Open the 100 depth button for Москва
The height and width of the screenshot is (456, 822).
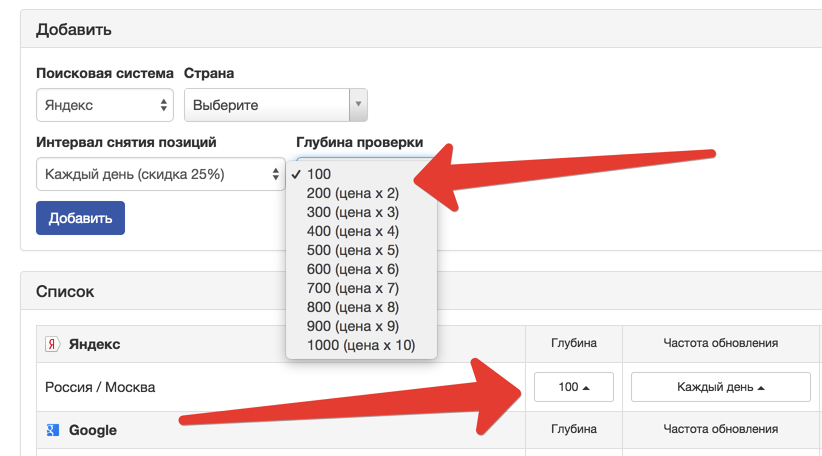click(574, 387)
